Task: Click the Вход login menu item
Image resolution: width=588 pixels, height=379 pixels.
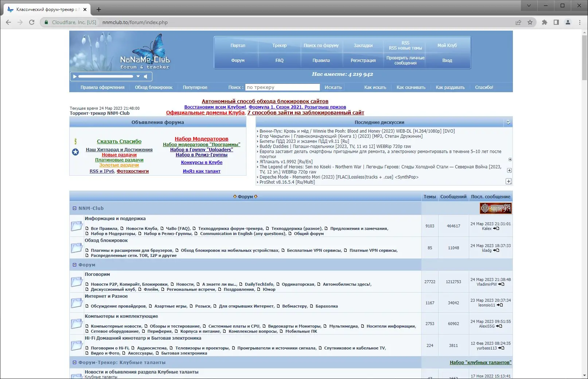Action: pos(447,60)
